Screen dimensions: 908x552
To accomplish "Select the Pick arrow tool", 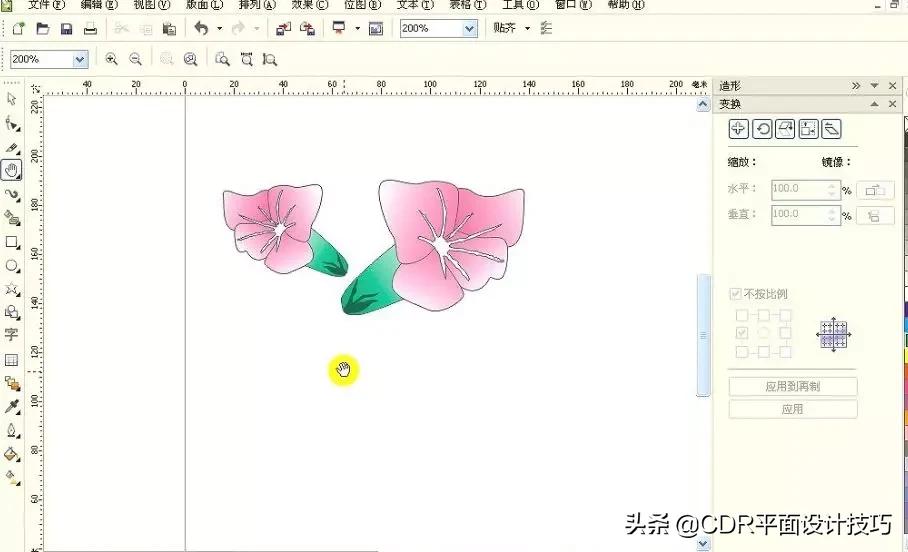I will point(12,99).
